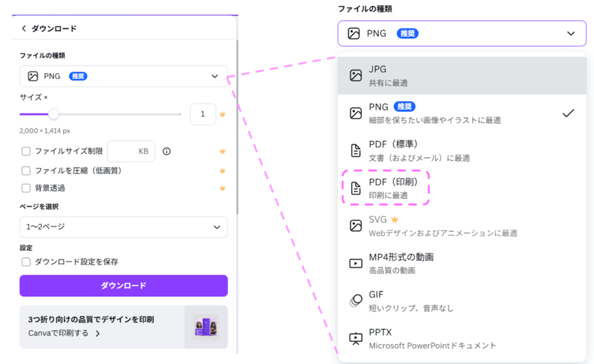Click the size slider handle
Viewport: 594px width, 364px height.
point(53,114)
